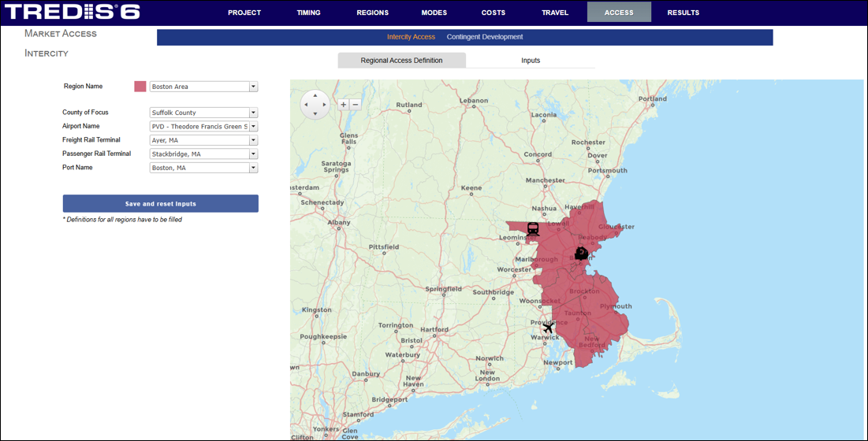Expand the County of Focus dropdown
The image size is (868, 441).
pos(253,113)
